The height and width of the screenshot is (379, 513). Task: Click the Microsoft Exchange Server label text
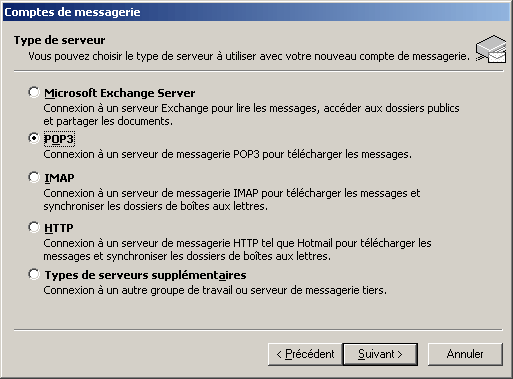[120, 93]
